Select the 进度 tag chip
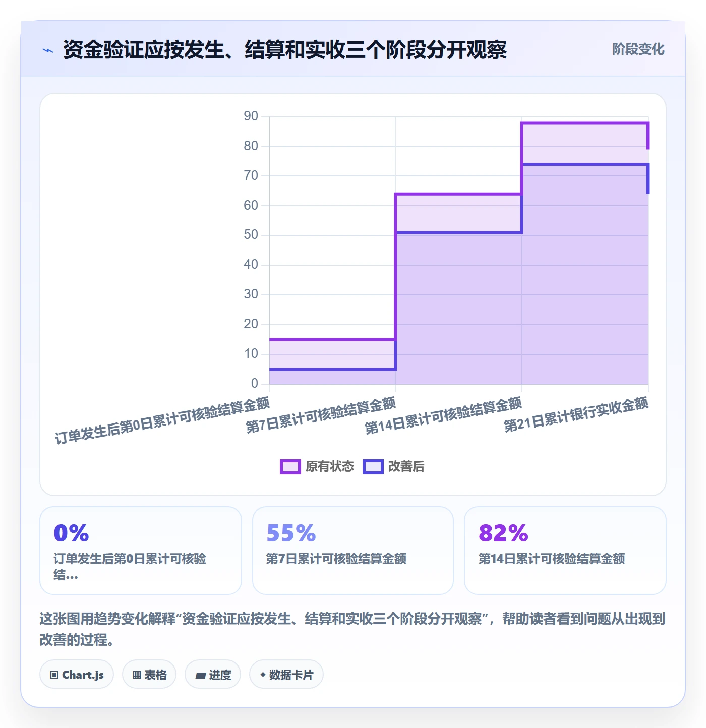Image resolution: width=706 pixels, height=728 pixels. 213,675
